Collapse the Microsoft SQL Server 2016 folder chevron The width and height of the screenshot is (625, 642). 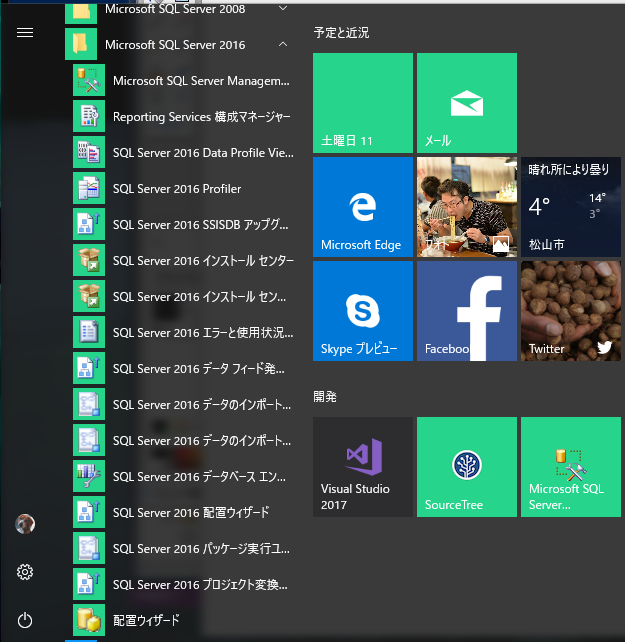pyautogui.click(x=283, y=44)
